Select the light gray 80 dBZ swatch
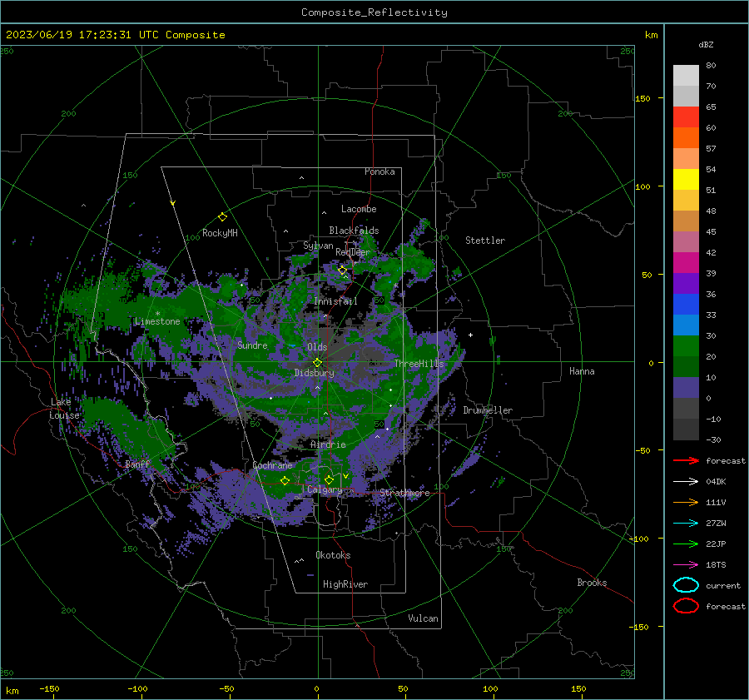The height and width of the screenshot is (700, 749). click(686, 76)
